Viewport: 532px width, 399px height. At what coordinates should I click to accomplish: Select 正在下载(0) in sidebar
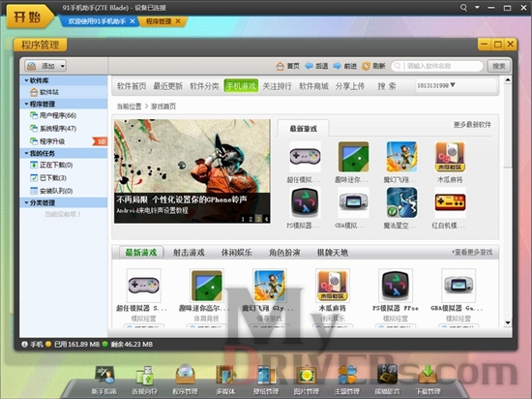pos(64,165)
